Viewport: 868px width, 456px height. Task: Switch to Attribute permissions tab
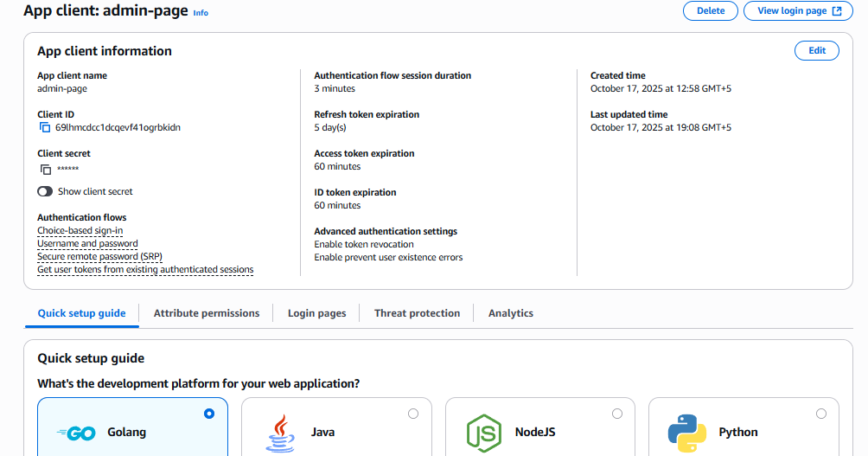click(x=207, y=313)
